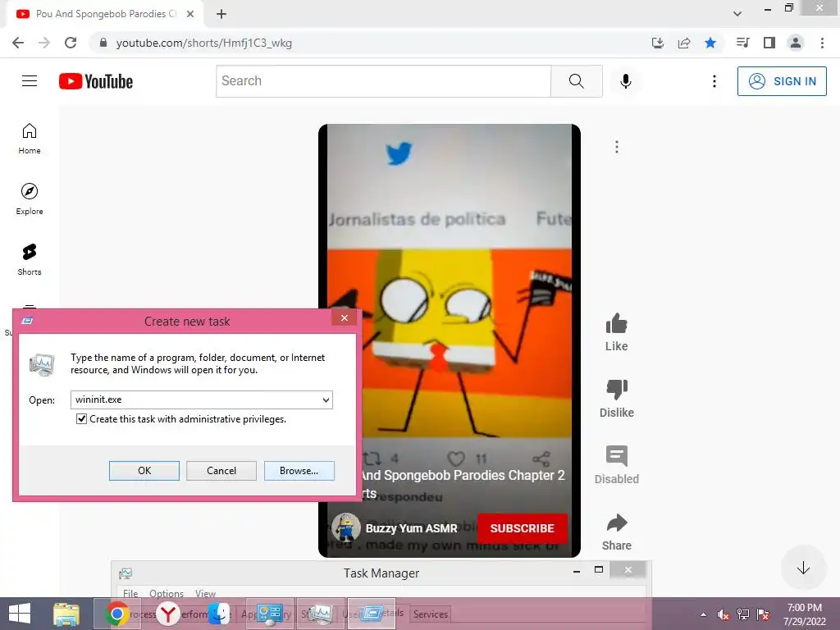Open the YouTube hamburger guide menu
This screenshot has height=630, width=840.
pyautogui.click(x=30, y=81)
